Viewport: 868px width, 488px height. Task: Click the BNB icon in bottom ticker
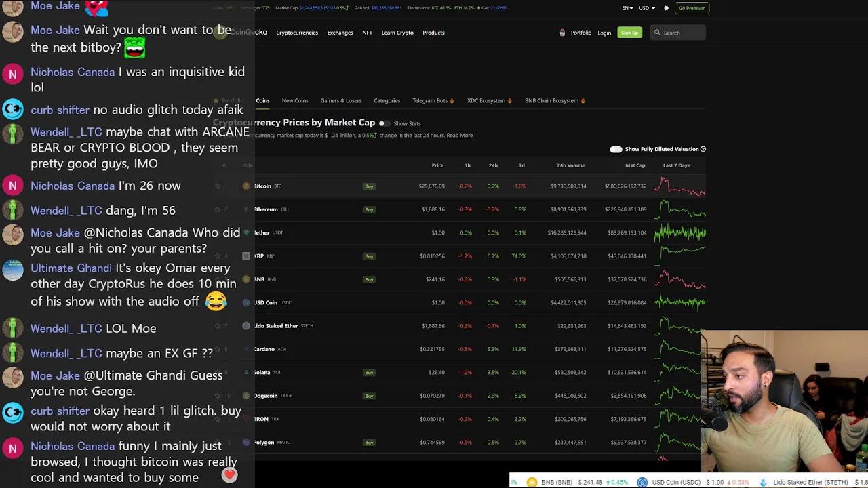tap(532, 482)
